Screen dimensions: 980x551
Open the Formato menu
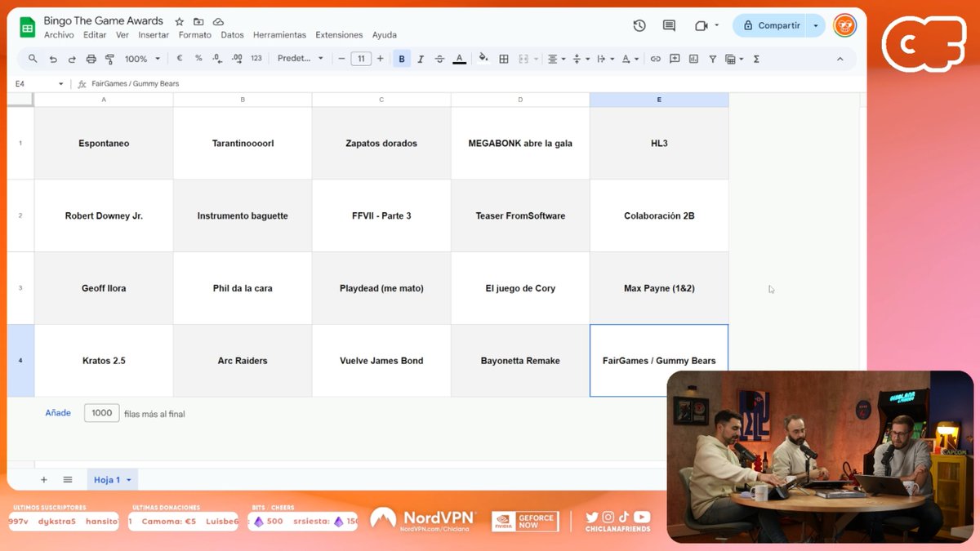pyautogui.click(x=194, y=35)
